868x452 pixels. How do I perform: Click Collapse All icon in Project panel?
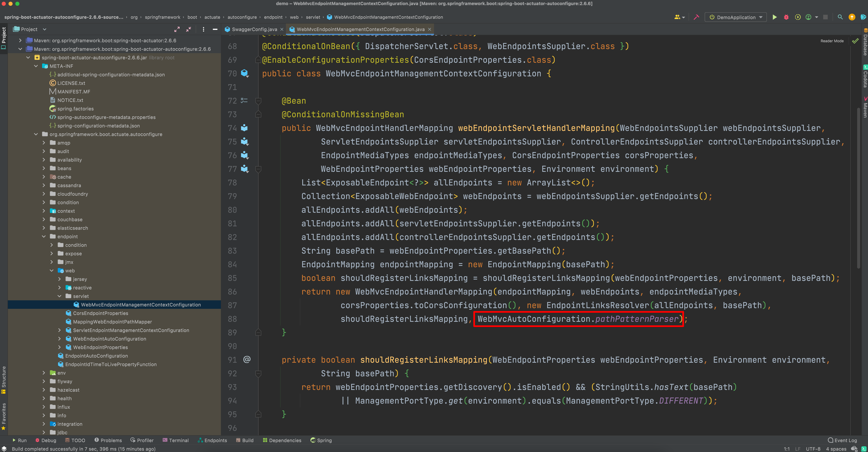pyautogui.click(x=189, y=29)
